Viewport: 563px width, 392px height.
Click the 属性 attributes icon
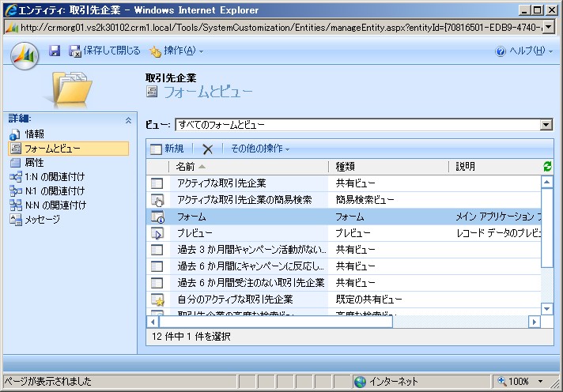[x=16, y=163]
